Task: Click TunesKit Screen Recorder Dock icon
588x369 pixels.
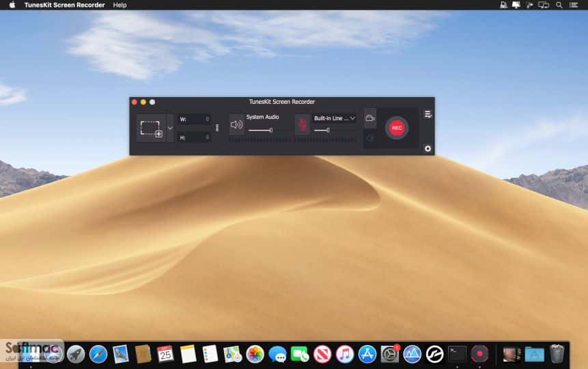Action: point(479,354)
